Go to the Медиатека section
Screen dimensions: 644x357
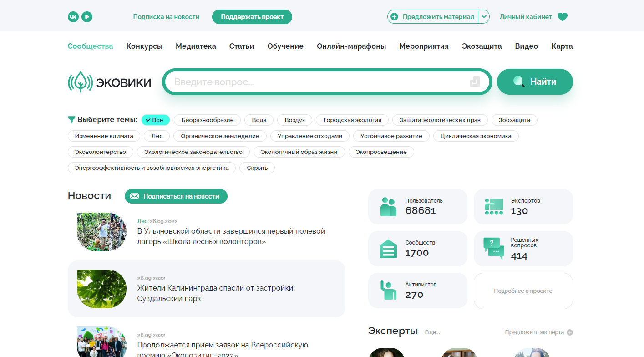click(x=196, y=46)
